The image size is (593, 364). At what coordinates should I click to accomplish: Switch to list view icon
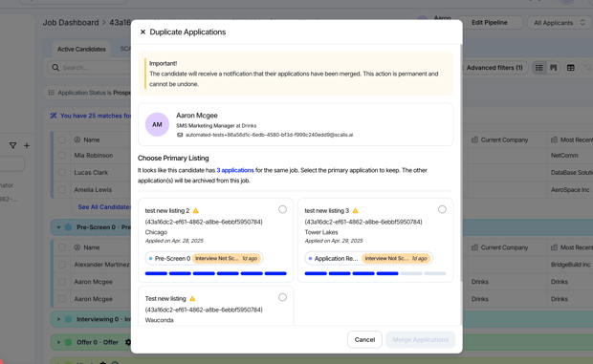539,68
